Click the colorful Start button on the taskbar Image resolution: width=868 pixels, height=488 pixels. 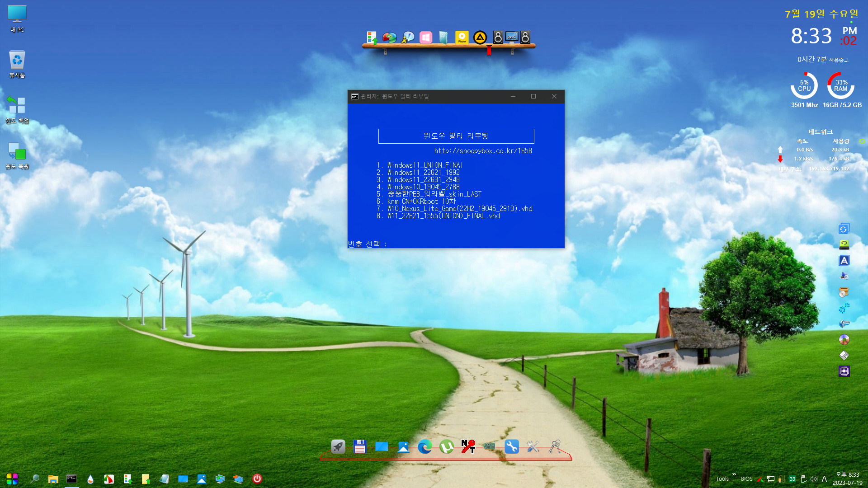[x=12, y=479]
